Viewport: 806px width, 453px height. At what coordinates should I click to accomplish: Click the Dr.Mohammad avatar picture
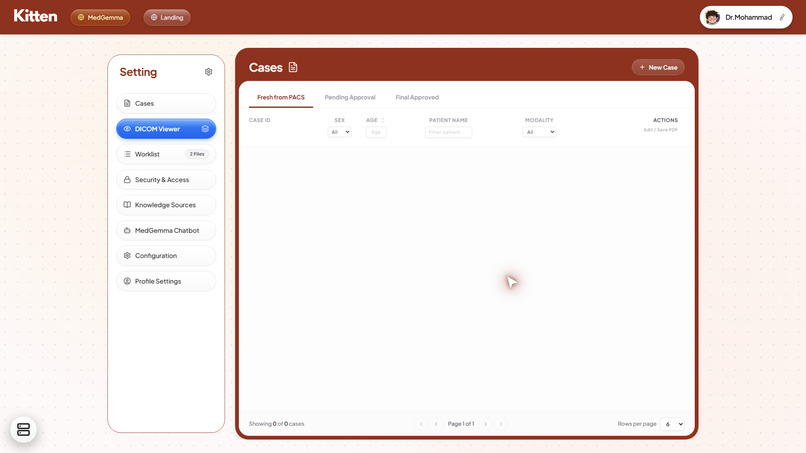pos(712,17)
